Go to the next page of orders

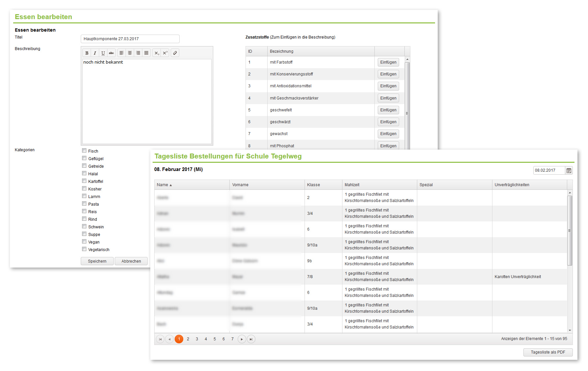pos(242,339)
